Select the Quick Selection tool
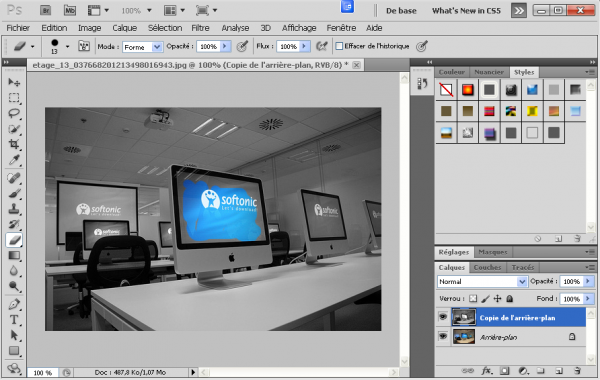The width and height of the screenshot is (600, 380). pos(14,129)
